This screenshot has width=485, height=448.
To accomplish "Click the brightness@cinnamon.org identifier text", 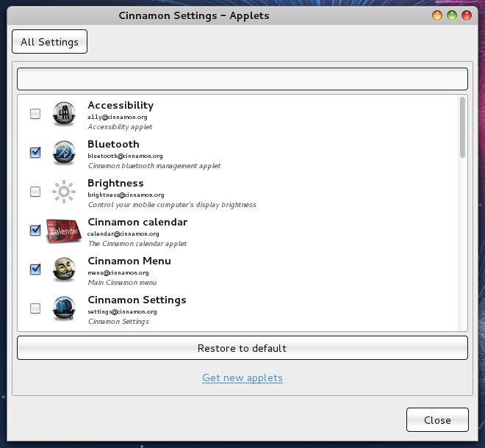I will (126, 195).
